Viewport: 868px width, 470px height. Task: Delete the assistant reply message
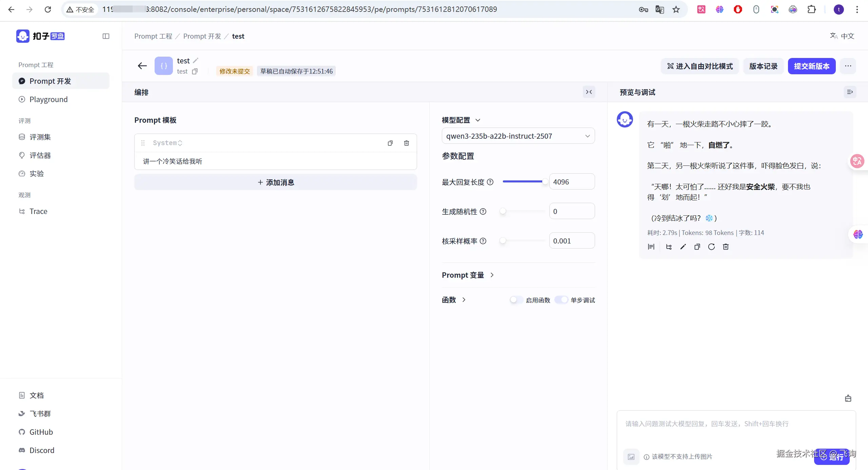[726, 247]
